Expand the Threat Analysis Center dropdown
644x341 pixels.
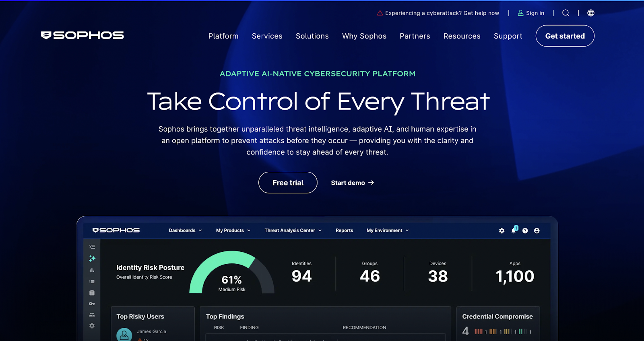point(293,230)
